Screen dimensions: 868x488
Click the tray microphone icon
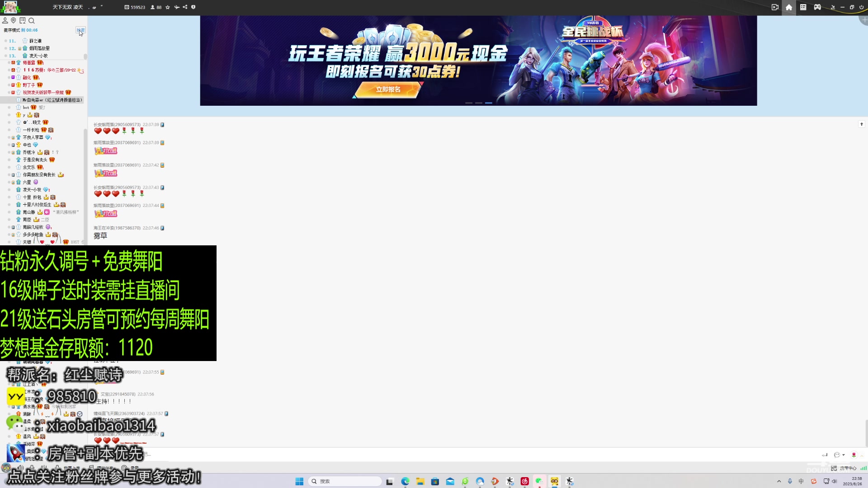click(x=790, y=481)
